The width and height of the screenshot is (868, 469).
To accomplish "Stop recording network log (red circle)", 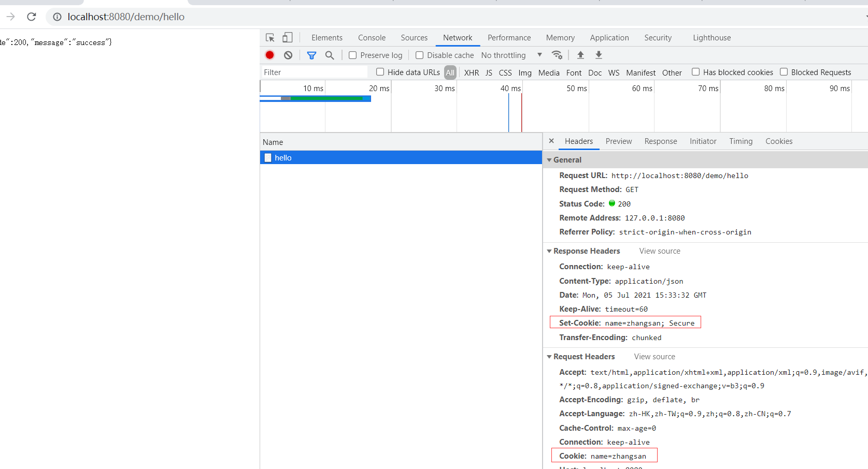I will pyautogui.click(x=269, y=55).
